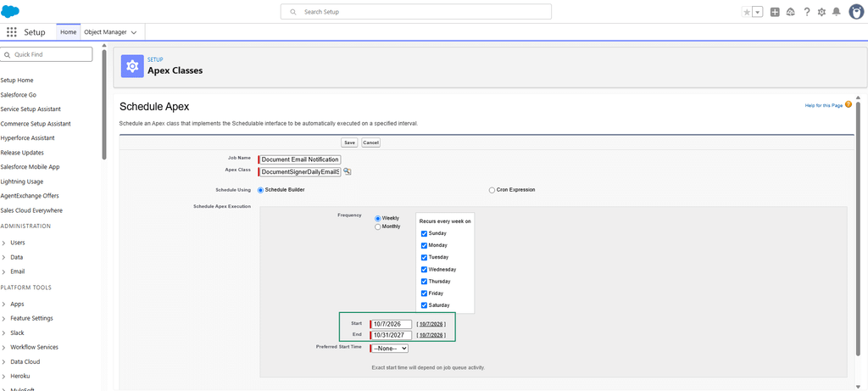Switch to the Home tab

pos(68,32)
